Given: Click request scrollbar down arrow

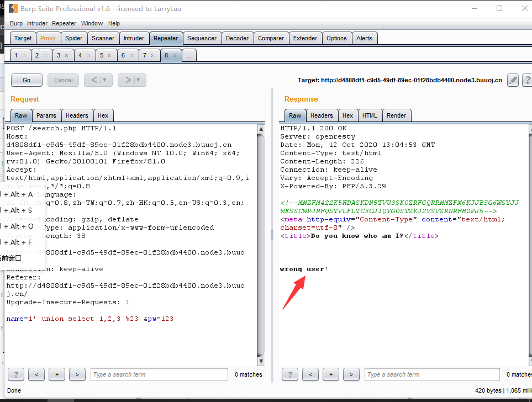Looking at the screenshot, I should click(261, 361).
